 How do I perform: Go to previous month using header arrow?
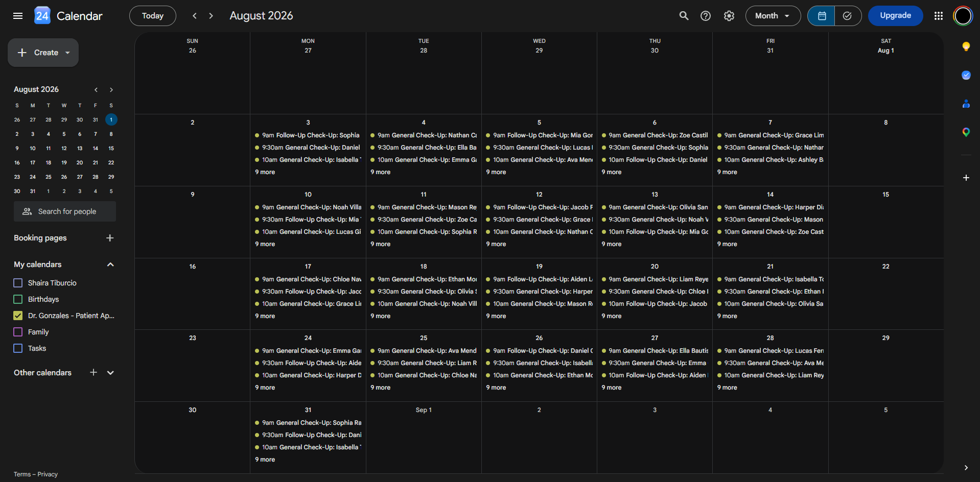coord(195,16)
